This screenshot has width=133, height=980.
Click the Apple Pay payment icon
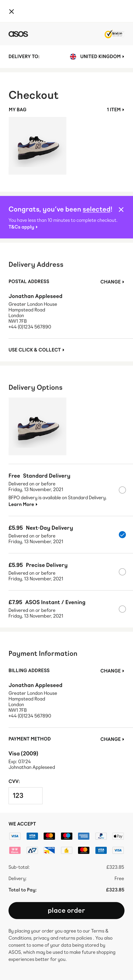tap(118, 836)
